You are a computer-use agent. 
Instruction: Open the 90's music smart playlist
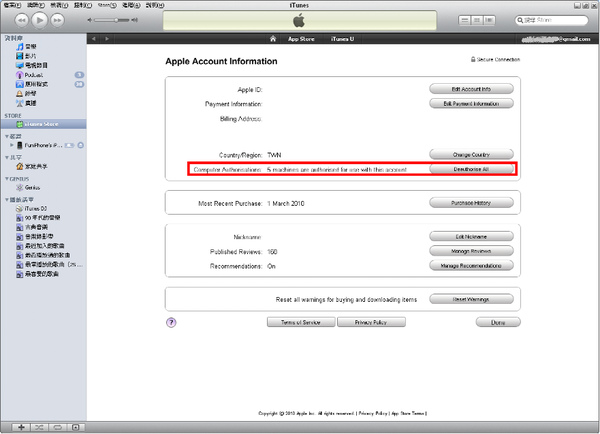38,218
